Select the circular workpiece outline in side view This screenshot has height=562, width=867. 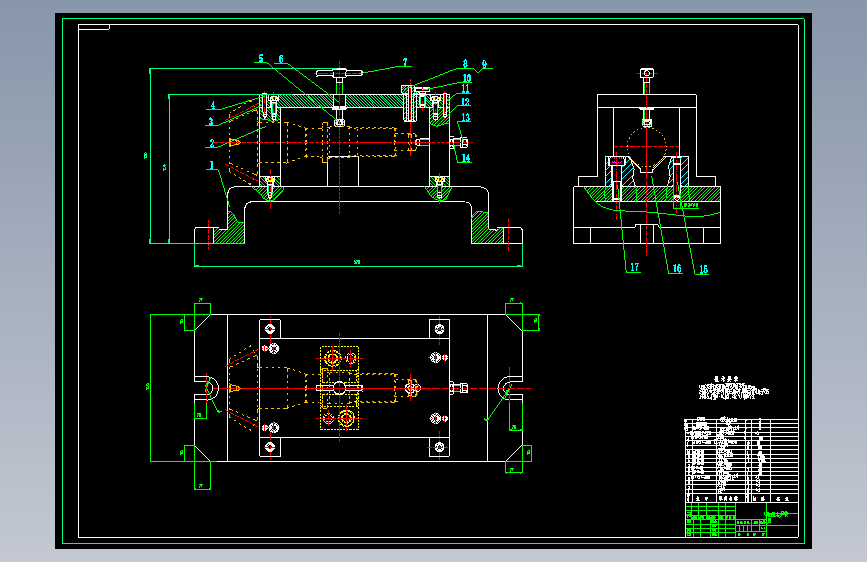point(647,148)
